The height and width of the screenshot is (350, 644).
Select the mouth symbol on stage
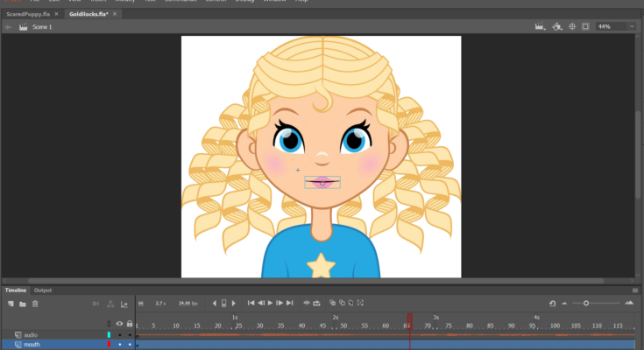(x=322, y=183)
